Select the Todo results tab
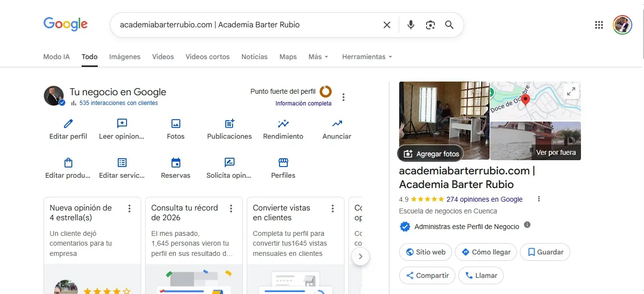The width and height of the screenshot is (644, 294). [x=89, y=57]
